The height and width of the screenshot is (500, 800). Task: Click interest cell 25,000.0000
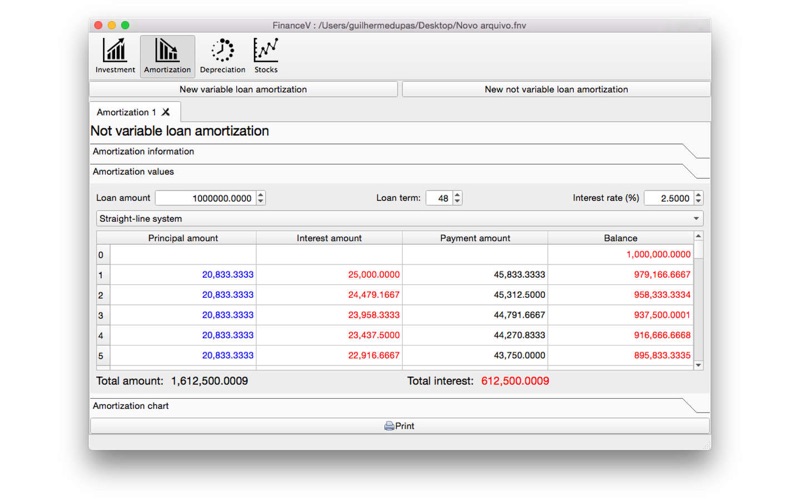[329, 275]
